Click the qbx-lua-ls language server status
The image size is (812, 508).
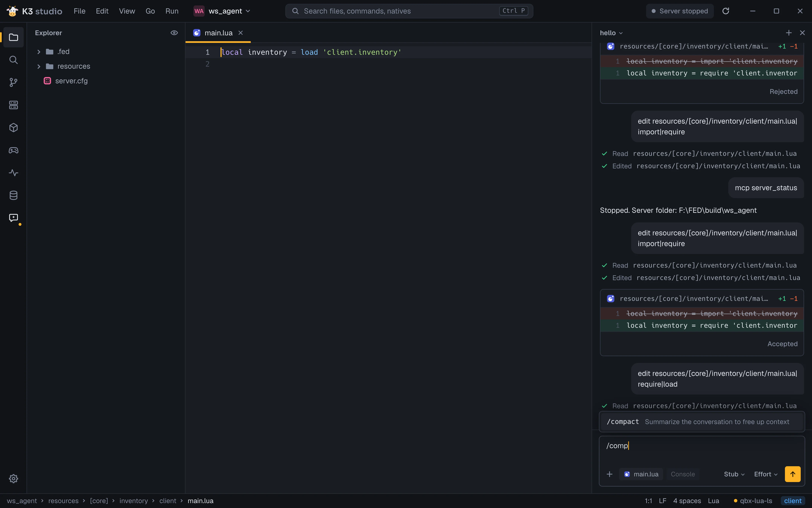pyautogui.click(x=753, y=501)
